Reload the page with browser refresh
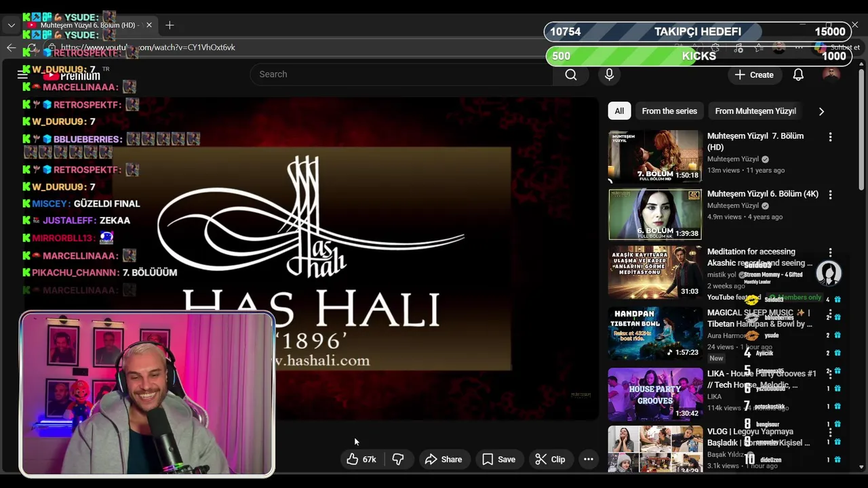The height and width of the screenshot is (488, 868). (x=32, y=47)
